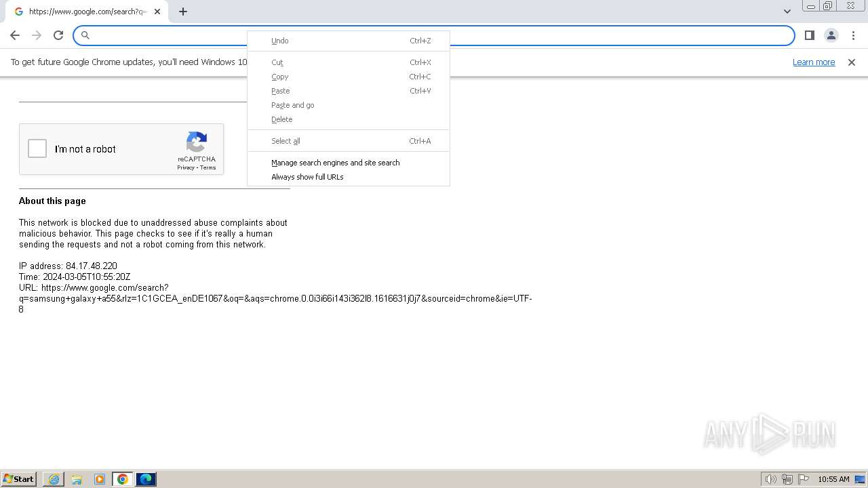Screen dimensions: 868x488
Task: Open the network tray icon
Action: (x=787, y=479)
